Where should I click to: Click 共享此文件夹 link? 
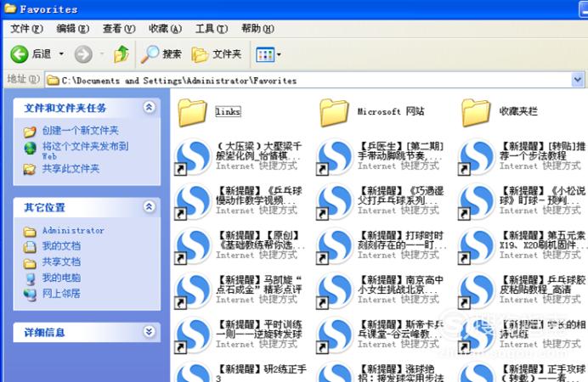(71, 169)
